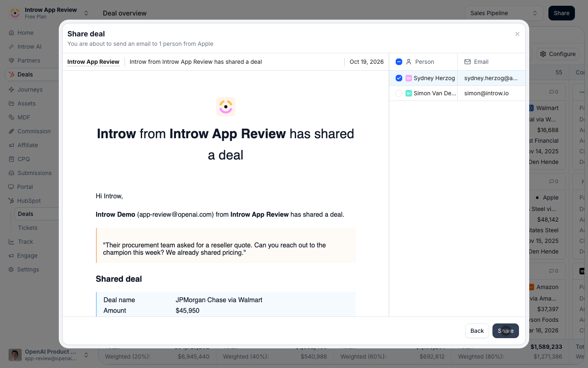Viewport: 588px width, 368px height.
Task: Click the Oct 19, 2026 date
Action: coord(367,62)
